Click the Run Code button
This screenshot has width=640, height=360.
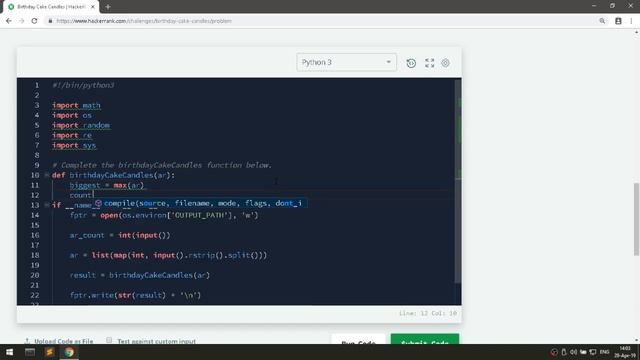click(358, 340)
